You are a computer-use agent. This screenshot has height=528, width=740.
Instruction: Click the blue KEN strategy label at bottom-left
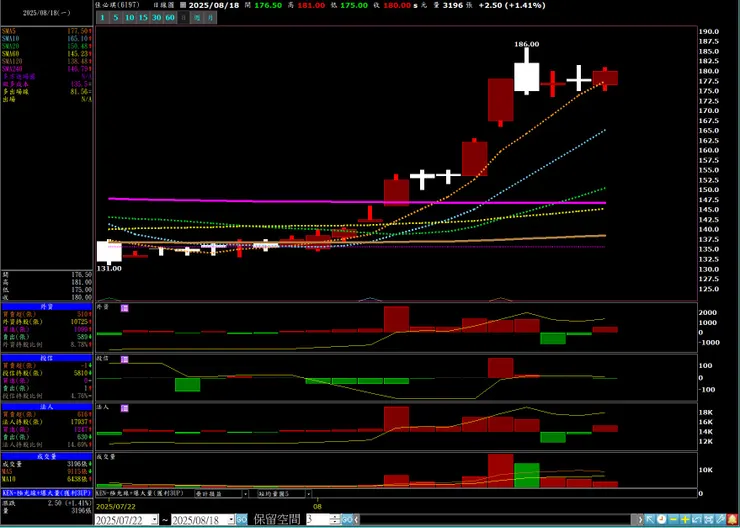[x=47, y=492]
